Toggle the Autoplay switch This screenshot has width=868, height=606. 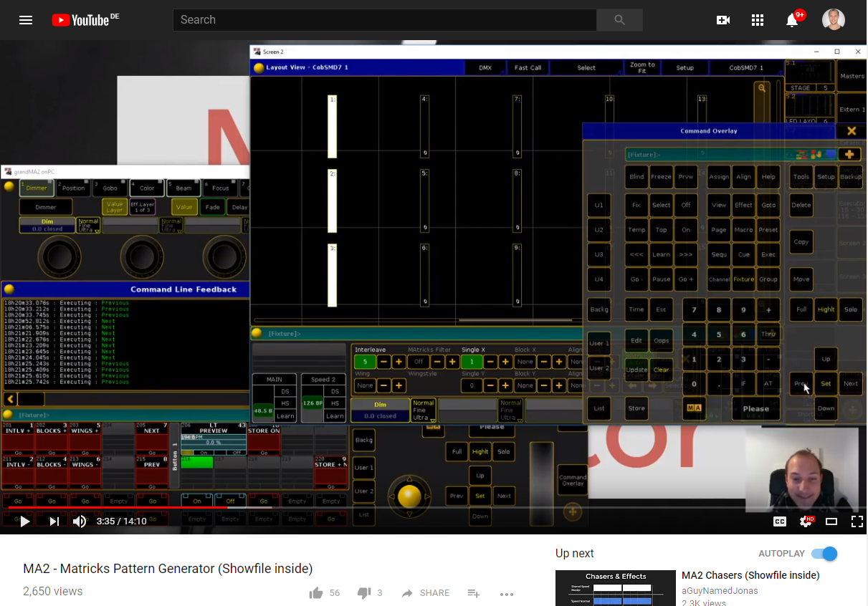[x=824, y=554]
